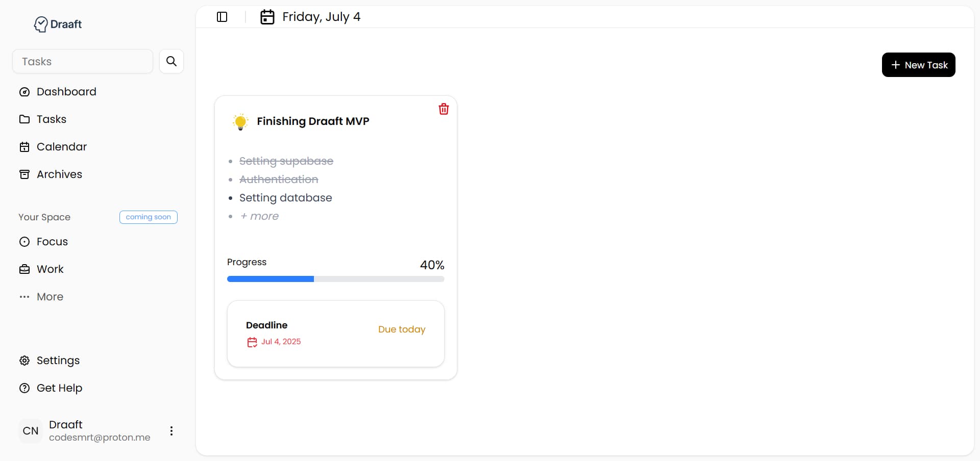Uncheck the Authentication item
The image size is (980, 461).
[x=278, y=179]
